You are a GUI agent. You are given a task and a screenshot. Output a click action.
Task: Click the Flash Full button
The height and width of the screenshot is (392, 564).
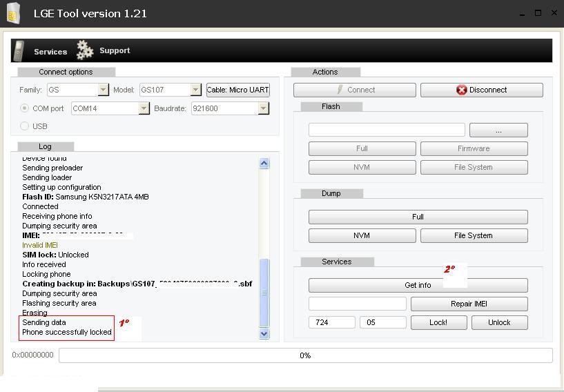coord(362,148)
